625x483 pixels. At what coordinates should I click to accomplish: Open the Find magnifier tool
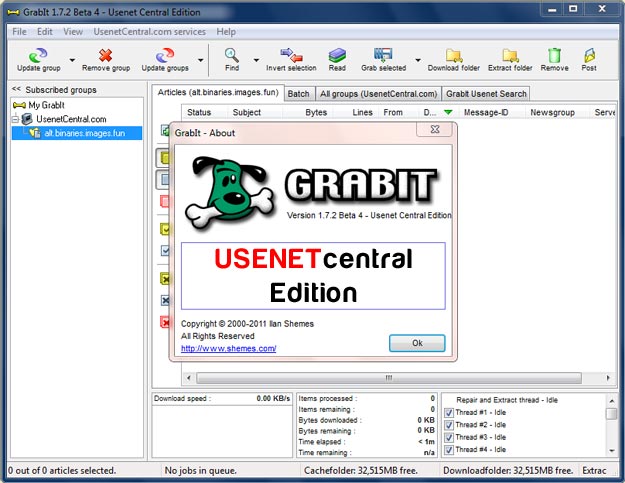point(232,55)
